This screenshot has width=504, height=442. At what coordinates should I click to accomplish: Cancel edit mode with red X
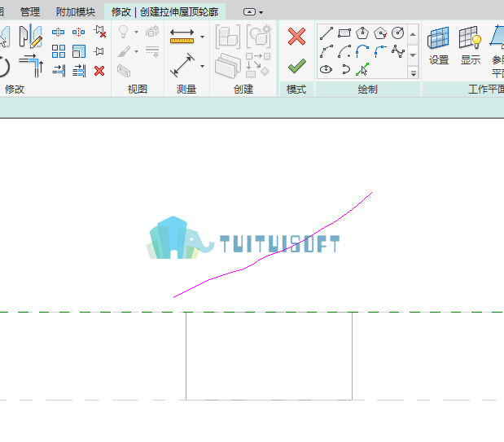296,37
